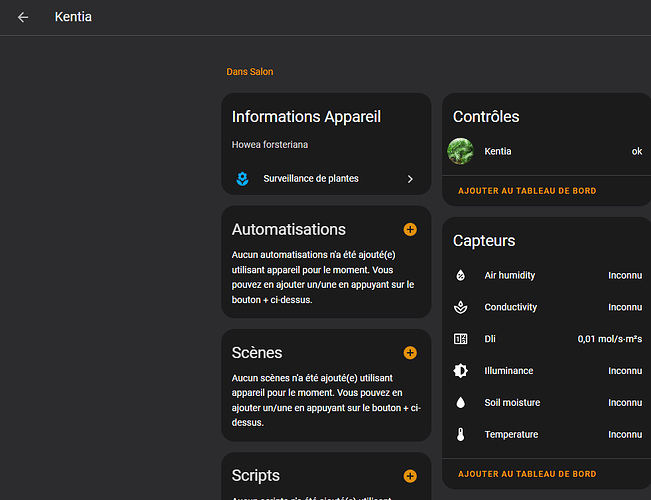This screenshot has width=651, height=500.
Task: Add a new script with plus icon
Action: tap(410, 476)
